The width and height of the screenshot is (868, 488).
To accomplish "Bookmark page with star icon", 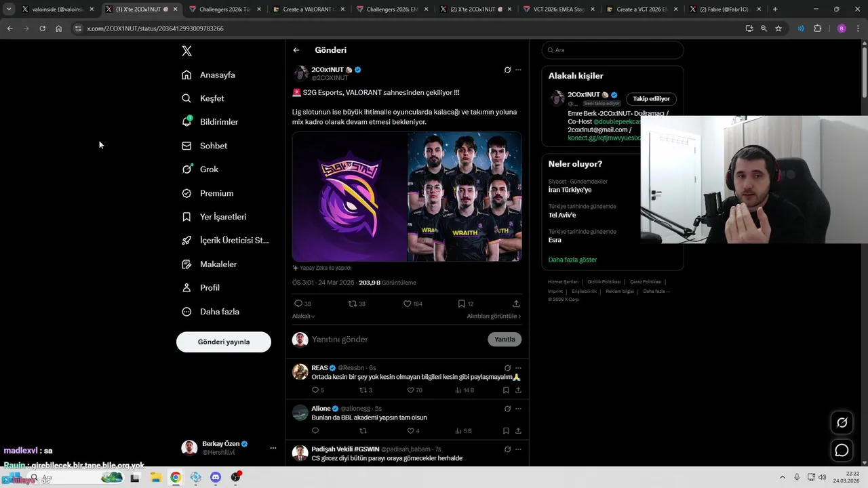I will (778, 28).
